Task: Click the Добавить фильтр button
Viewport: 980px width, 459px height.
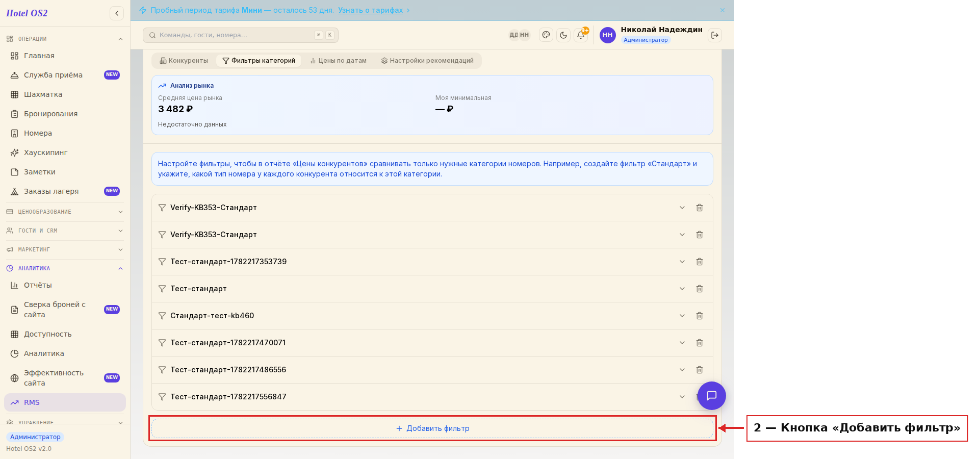Action: point(432,428)
